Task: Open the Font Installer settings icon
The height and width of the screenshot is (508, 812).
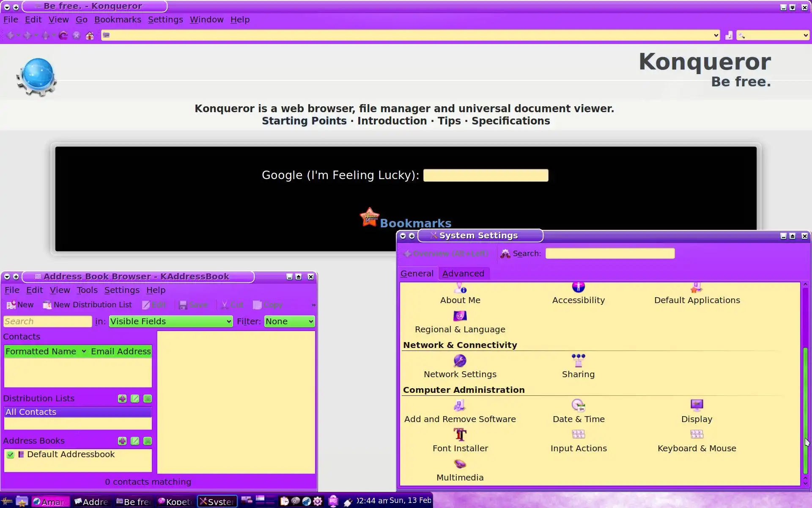Action: pyautogui.click(x=460, y=435)
